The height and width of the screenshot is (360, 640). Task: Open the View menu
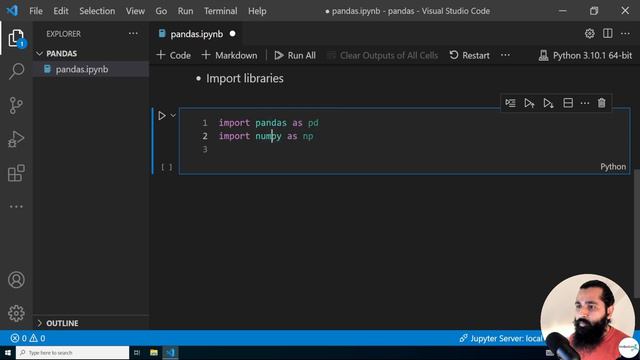[x=135, y=11]
